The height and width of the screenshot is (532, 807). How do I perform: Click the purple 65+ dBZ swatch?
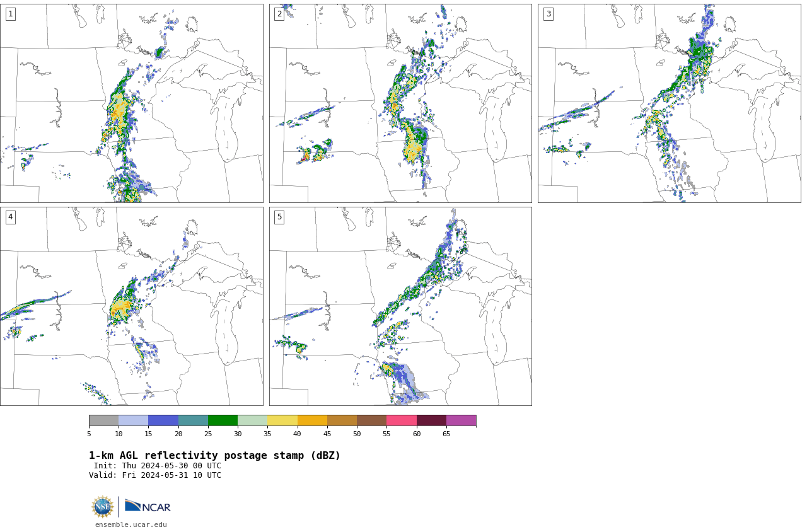[461, 420]
